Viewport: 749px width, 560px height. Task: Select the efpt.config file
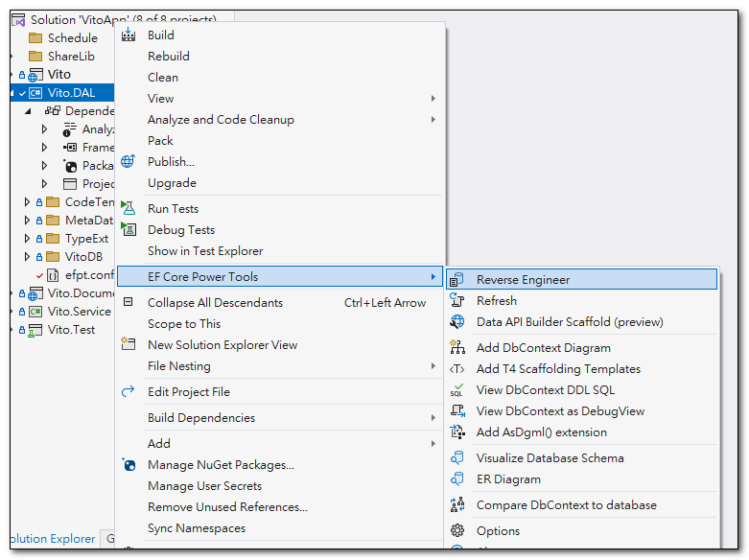[x=90, y=275]
